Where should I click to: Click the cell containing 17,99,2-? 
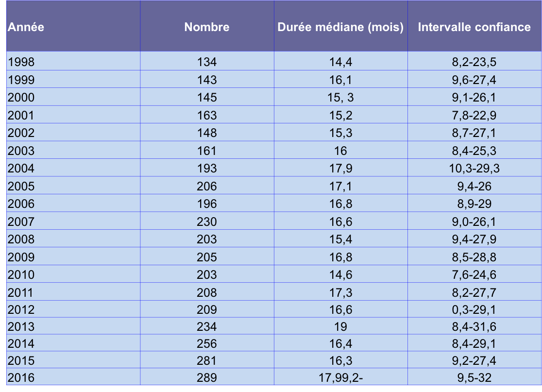[340, 378]
